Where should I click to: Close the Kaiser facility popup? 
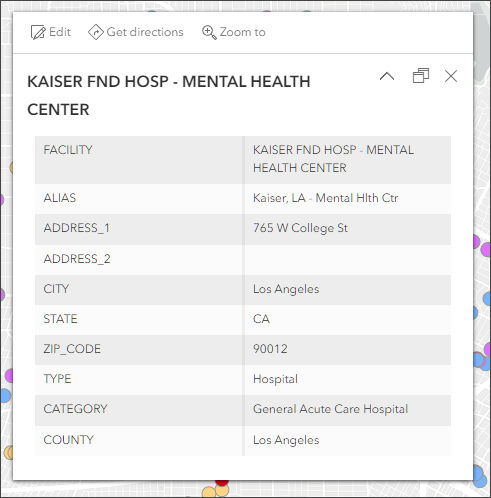(x=451, y=76)
